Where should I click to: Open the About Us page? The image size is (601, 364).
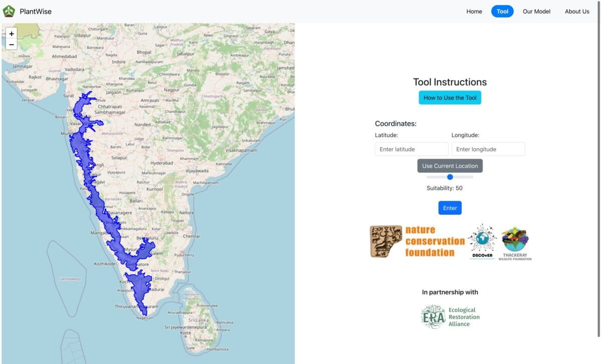(577, 12)
